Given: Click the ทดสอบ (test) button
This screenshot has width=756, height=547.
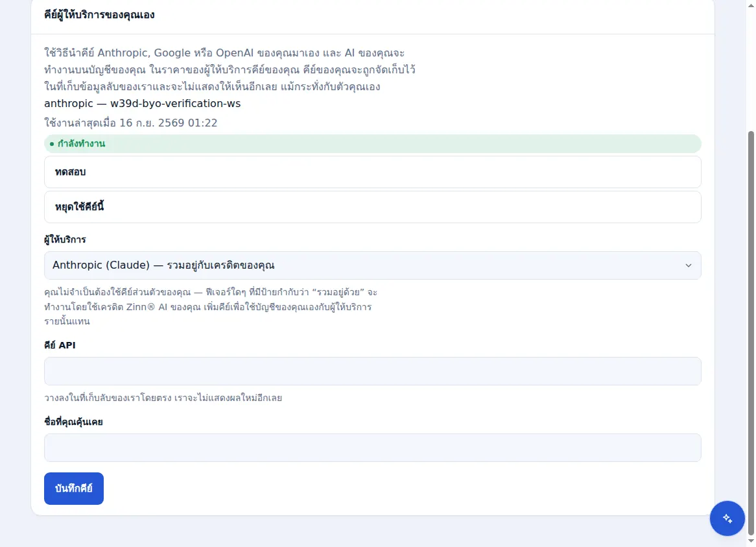Looking at the screenshot, I should 372,172.
